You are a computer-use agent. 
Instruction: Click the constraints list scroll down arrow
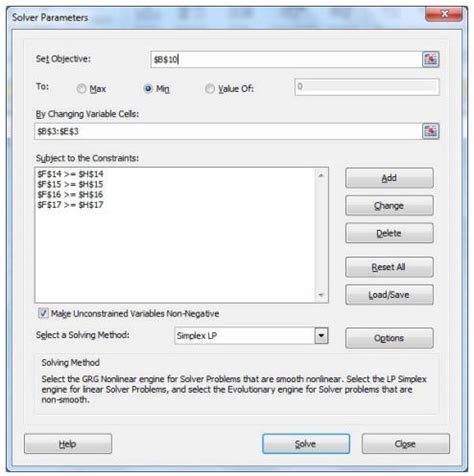pos(321,295)
